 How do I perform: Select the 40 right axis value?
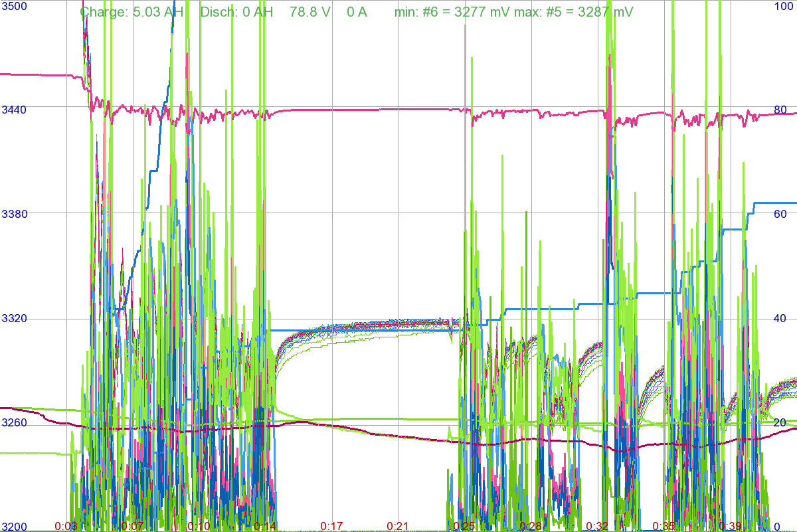pyautogui.click(x=780, y=319)
